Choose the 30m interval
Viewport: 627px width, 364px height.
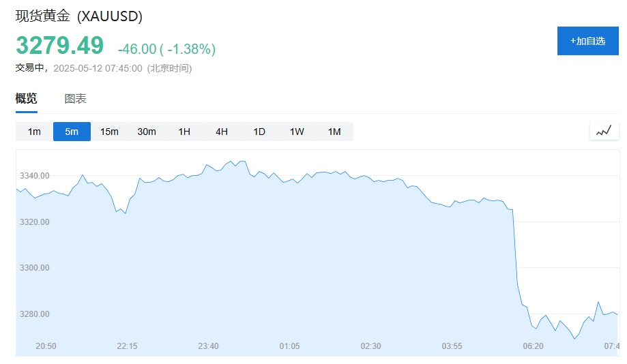click(147, 132)
